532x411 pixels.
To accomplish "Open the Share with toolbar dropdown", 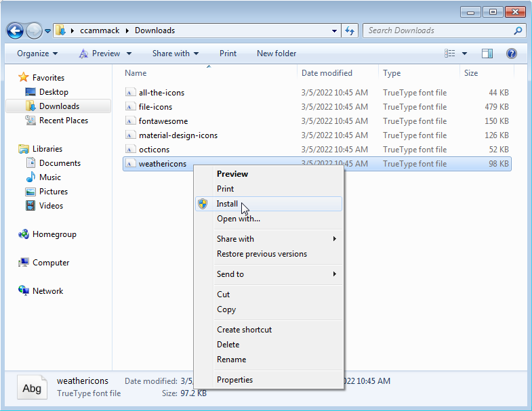I will (176, 53).
